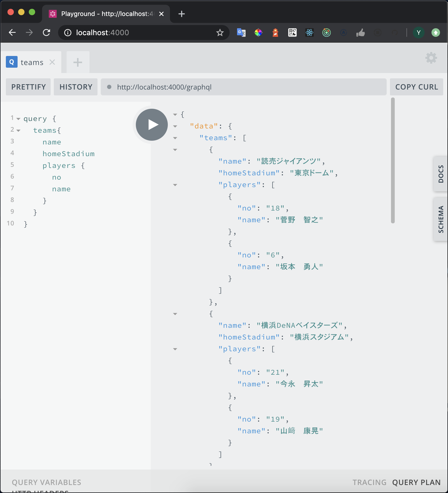Open the dim blue circular extension

point(344,33)
